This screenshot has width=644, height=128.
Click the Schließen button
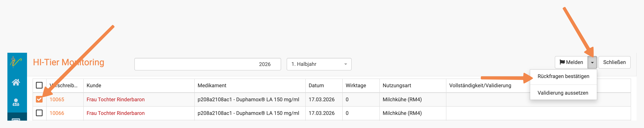click(x=614, y=62)
